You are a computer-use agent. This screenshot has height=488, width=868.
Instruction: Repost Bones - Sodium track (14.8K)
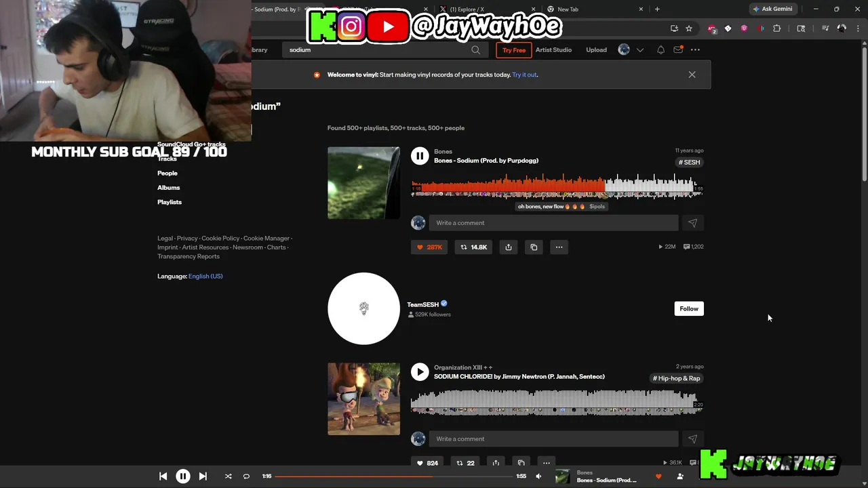point(473,247)
